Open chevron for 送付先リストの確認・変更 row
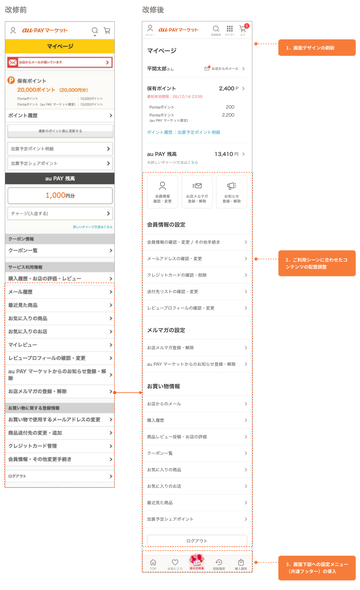The height and width of the screenshot is (590, 360). 246,292
